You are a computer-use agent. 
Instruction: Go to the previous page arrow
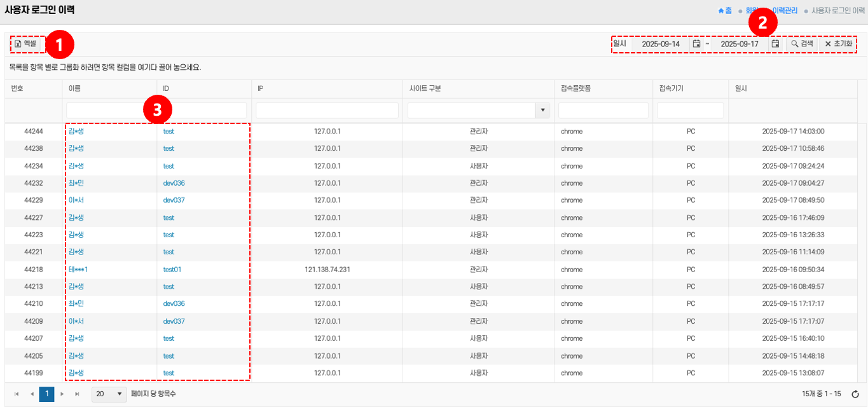pos(32,394)
